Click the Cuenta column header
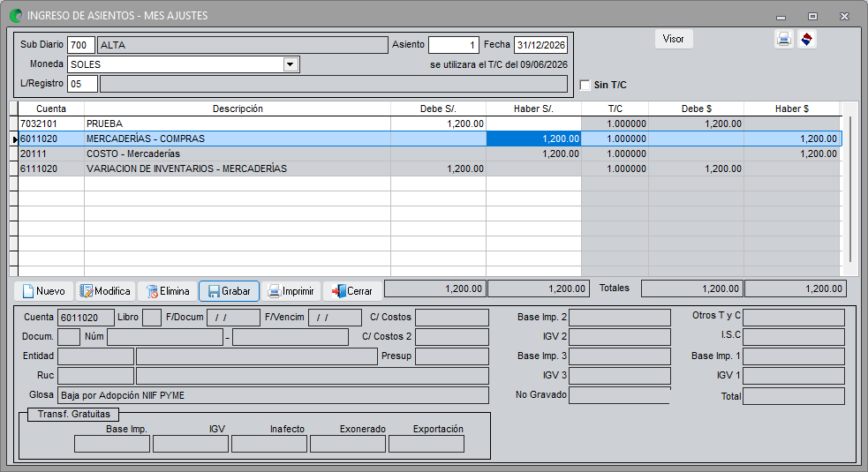Screen dimensions: 868x472 [x=51, y=109]
